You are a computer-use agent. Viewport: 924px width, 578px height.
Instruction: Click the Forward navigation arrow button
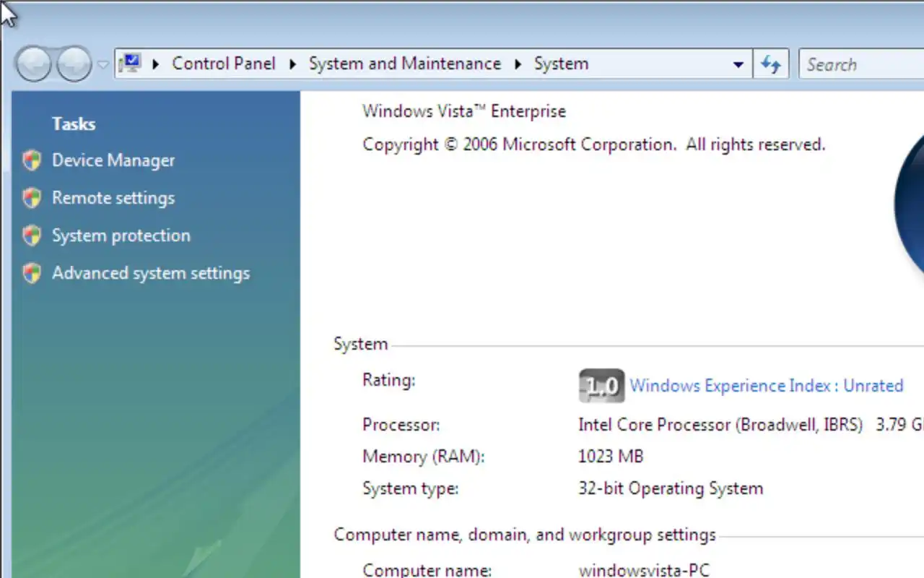(x=74, y=64)
